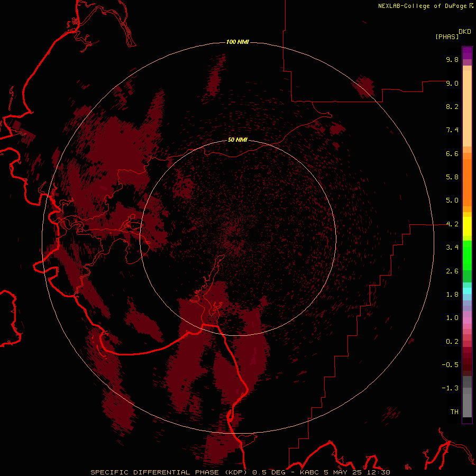Click the 6.6 value on the color scale
Screen dimensions: 476x476
[452, 153]
